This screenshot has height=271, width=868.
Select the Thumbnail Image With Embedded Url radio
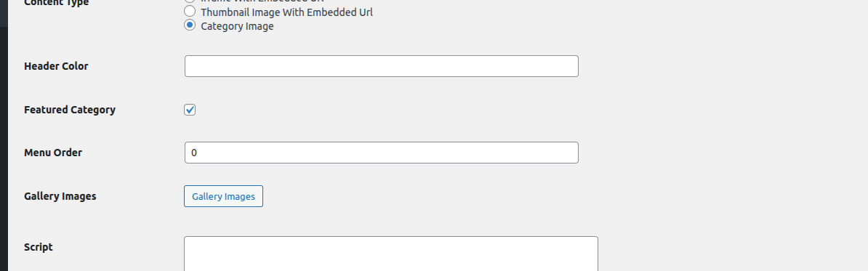coord(190,11)
